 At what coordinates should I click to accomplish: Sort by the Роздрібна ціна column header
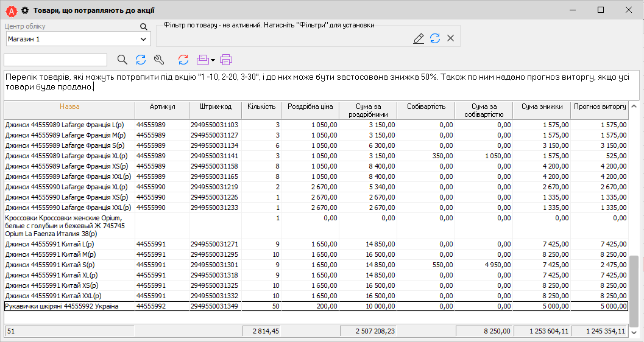click(x=310, y=107)
